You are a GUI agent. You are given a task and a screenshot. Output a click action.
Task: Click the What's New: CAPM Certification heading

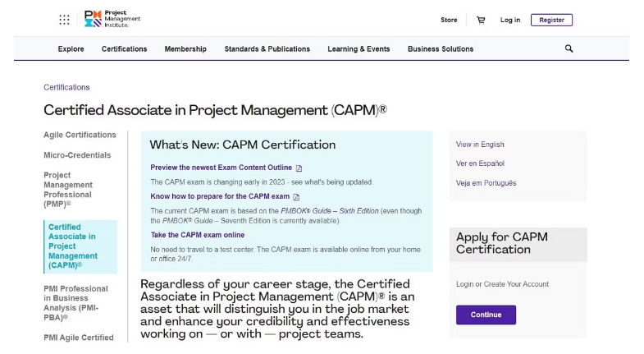[243, 145]
